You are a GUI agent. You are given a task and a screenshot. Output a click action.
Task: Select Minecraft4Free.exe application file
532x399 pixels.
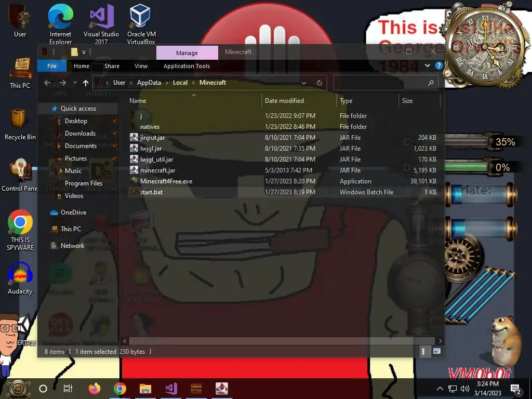coord(283,181)
